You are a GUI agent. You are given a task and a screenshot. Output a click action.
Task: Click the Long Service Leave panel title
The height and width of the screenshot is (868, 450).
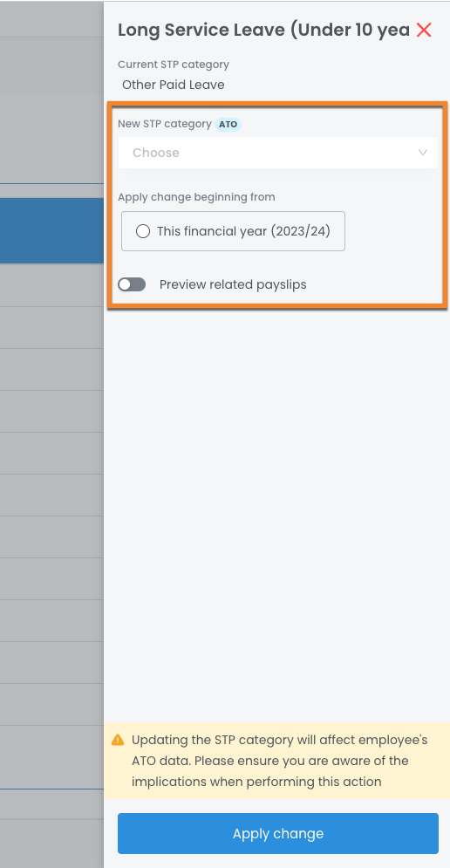click(x=263, y=30)
